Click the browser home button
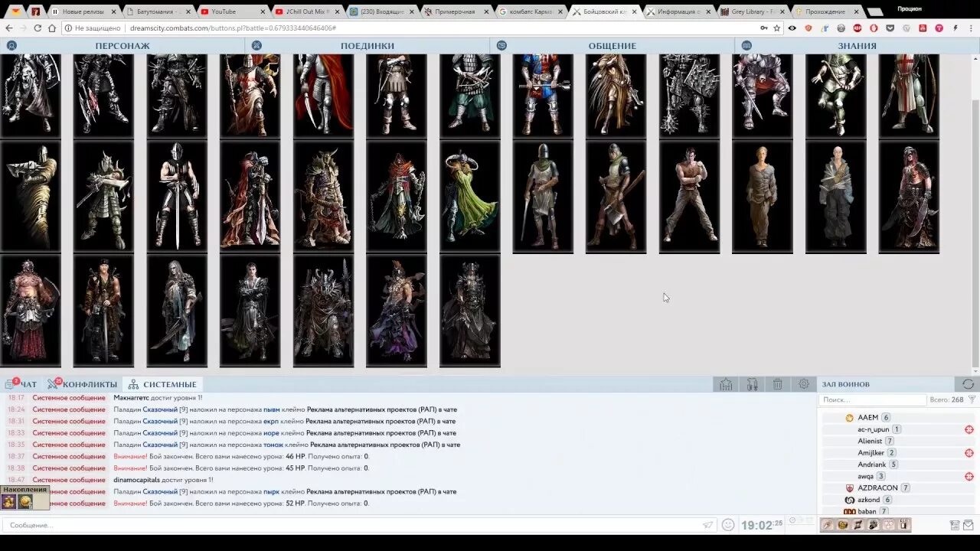The height and width of the screenshot is (551, 980). 52,28
